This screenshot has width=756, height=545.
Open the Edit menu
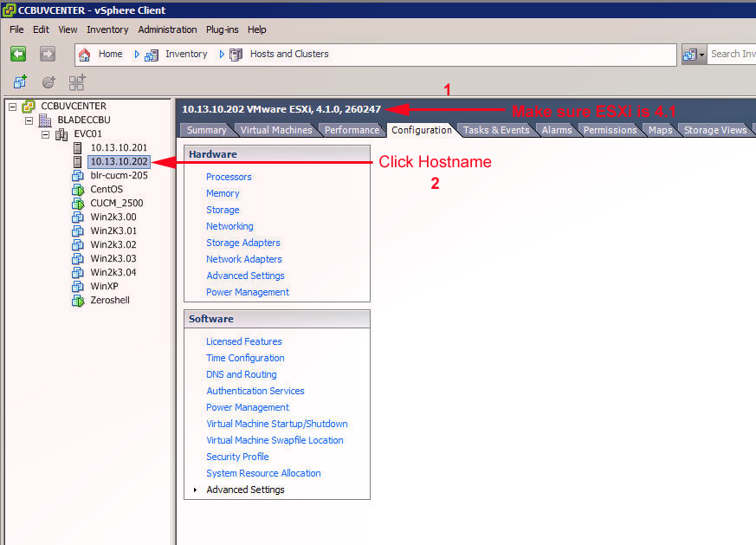[41, 29]
